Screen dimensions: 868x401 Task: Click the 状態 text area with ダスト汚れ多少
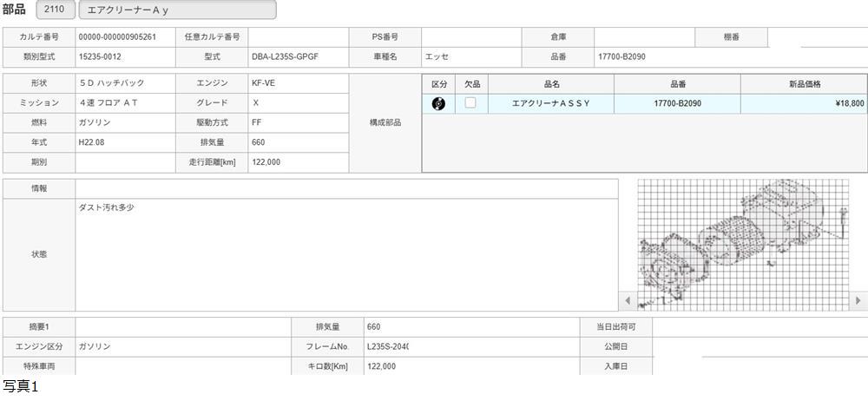tap(346, 254)
